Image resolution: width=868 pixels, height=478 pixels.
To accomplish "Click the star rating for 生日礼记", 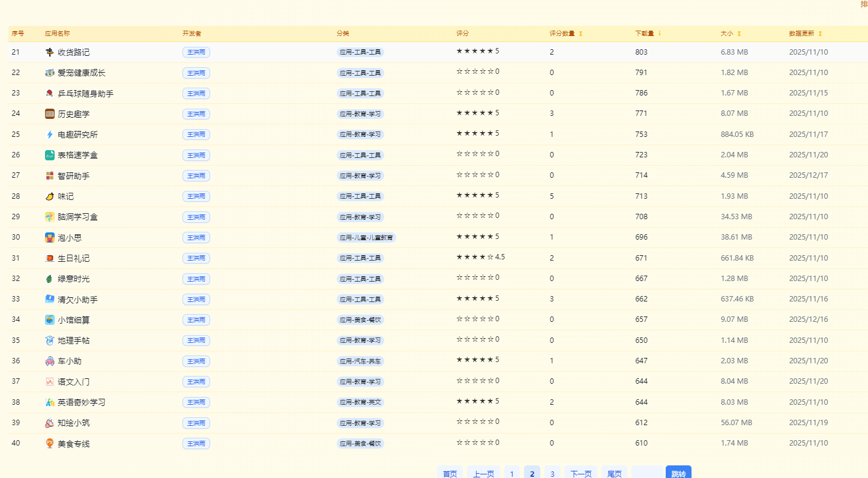I will coord(475,257).
